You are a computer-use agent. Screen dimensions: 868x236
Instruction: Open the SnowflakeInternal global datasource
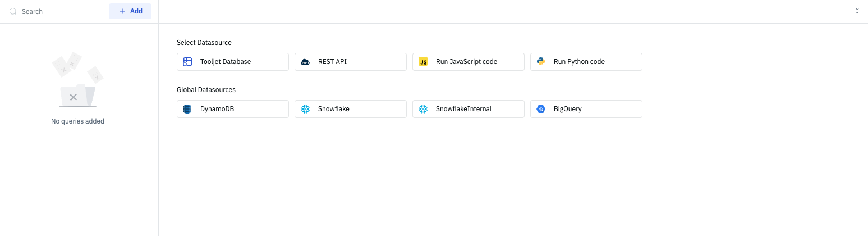[468, 109]
